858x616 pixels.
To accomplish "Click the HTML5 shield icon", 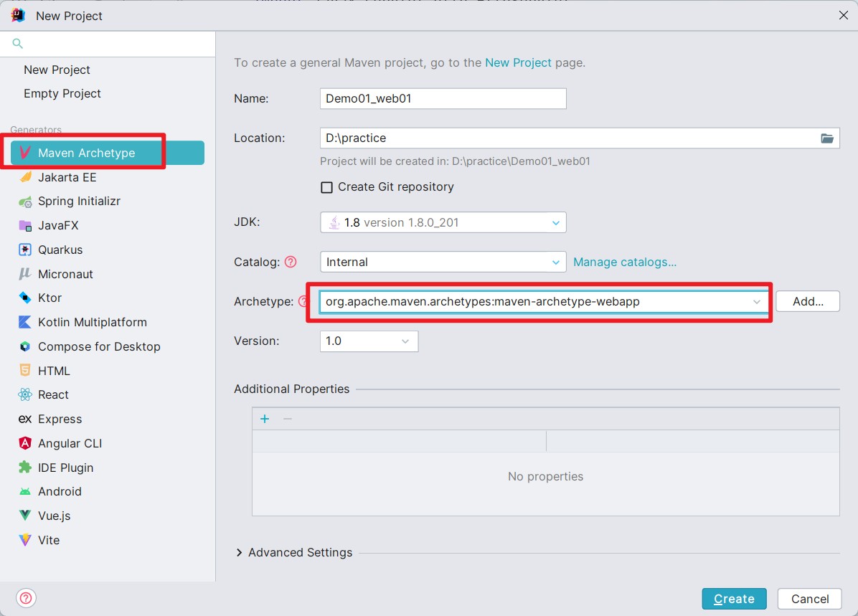I will [x=25, y=370].
